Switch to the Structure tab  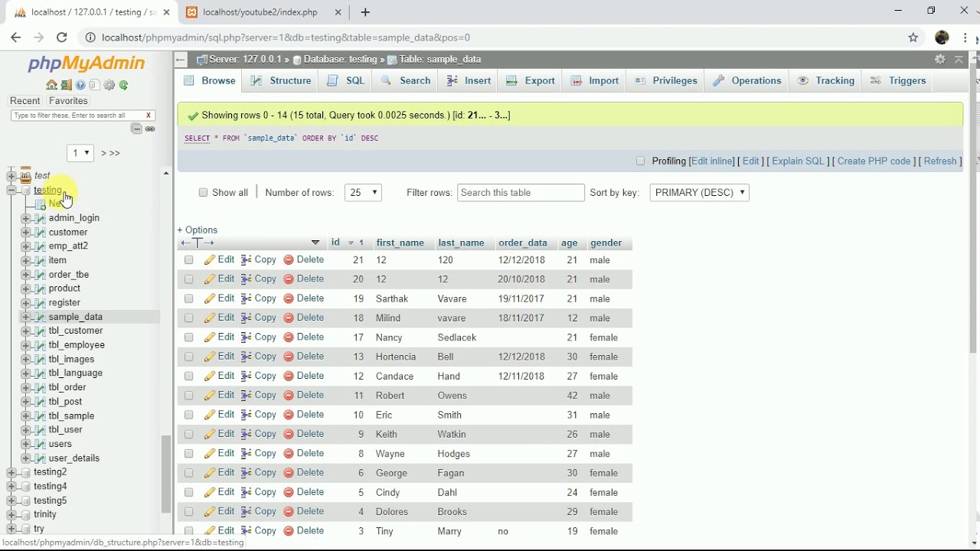(x=280, y=80)
